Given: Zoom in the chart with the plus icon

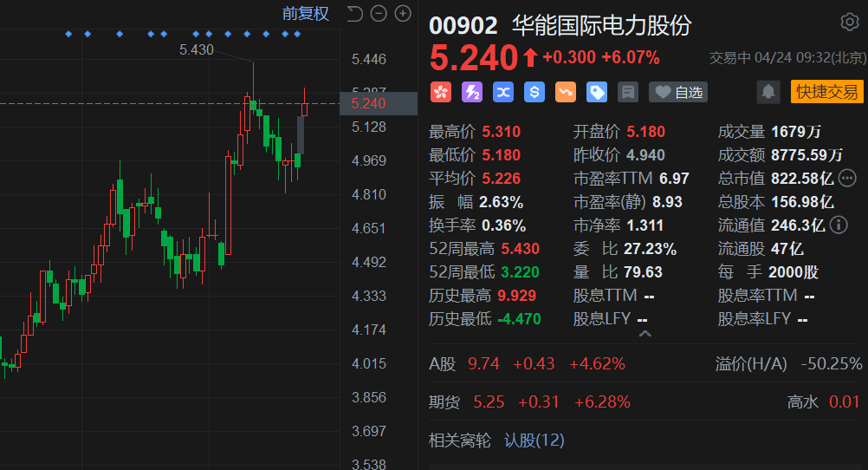Looking at the screenshot, I should tap(403, 13).
